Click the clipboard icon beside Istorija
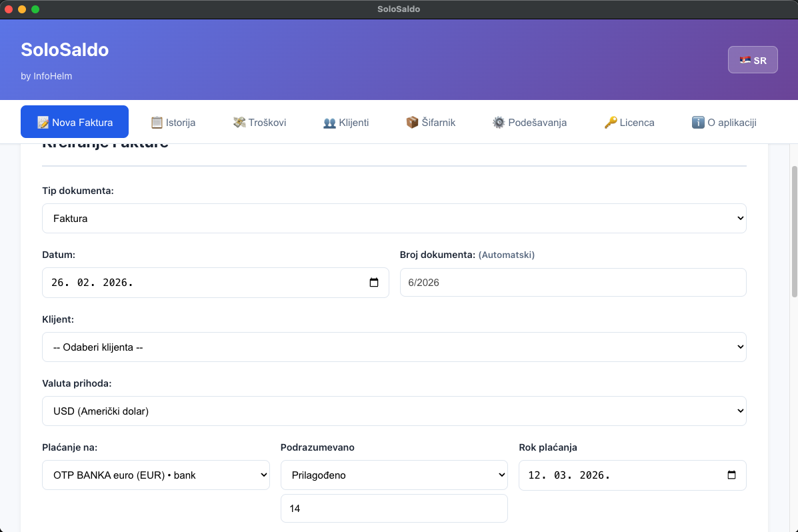 [x=157, y=123]
